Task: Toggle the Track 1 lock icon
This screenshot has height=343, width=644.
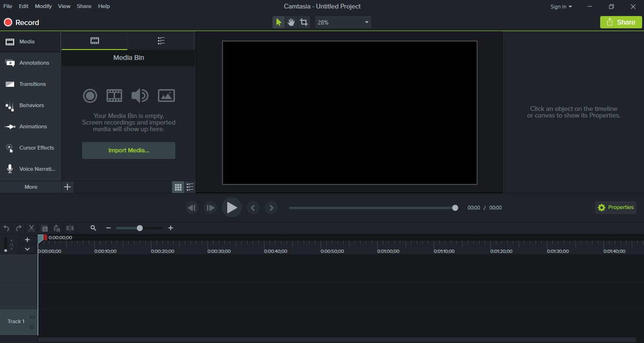Action: point(32,327)
